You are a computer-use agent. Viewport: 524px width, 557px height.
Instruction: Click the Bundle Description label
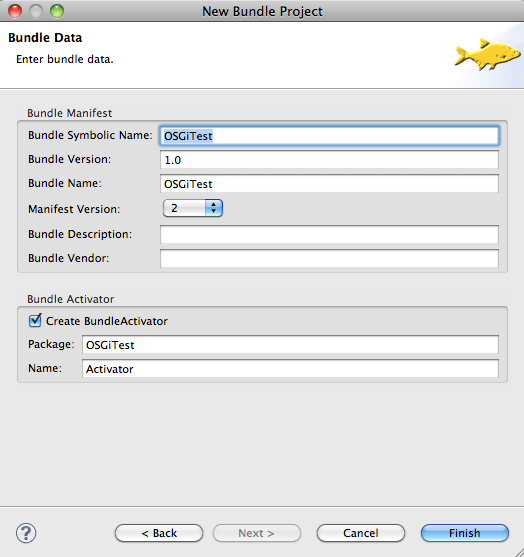(80, 234)
